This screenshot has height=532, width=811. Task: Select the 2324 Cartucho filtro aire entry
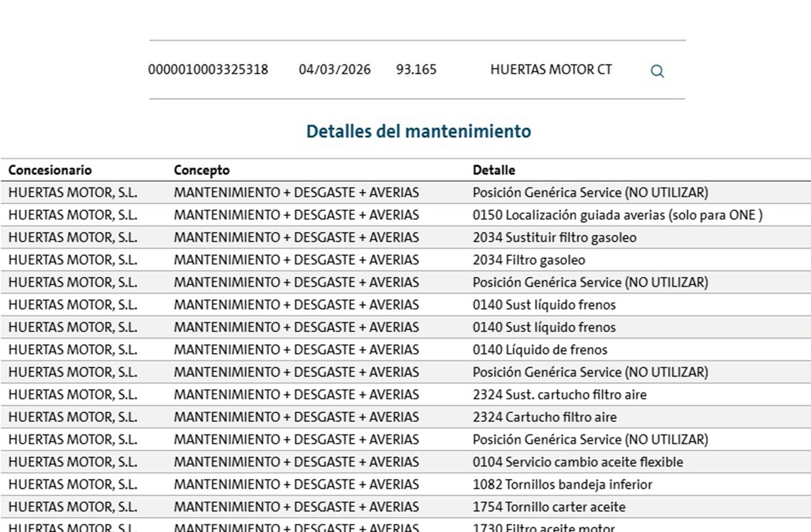(544, 417)
